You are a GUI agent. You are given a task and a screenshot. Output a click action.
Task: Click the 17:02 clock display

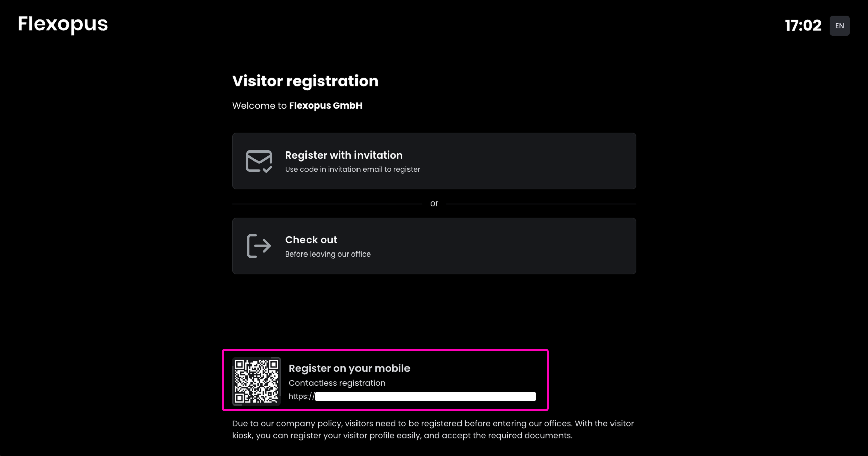tap(803, 26)
